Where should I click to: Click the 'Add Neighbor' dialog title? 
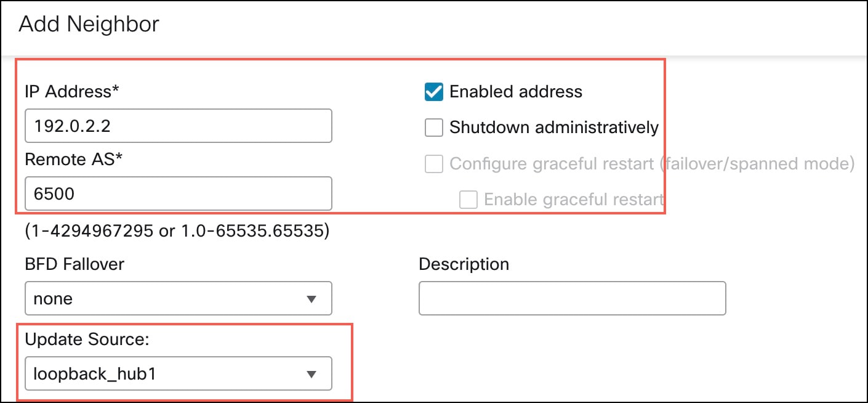[89, 25]
